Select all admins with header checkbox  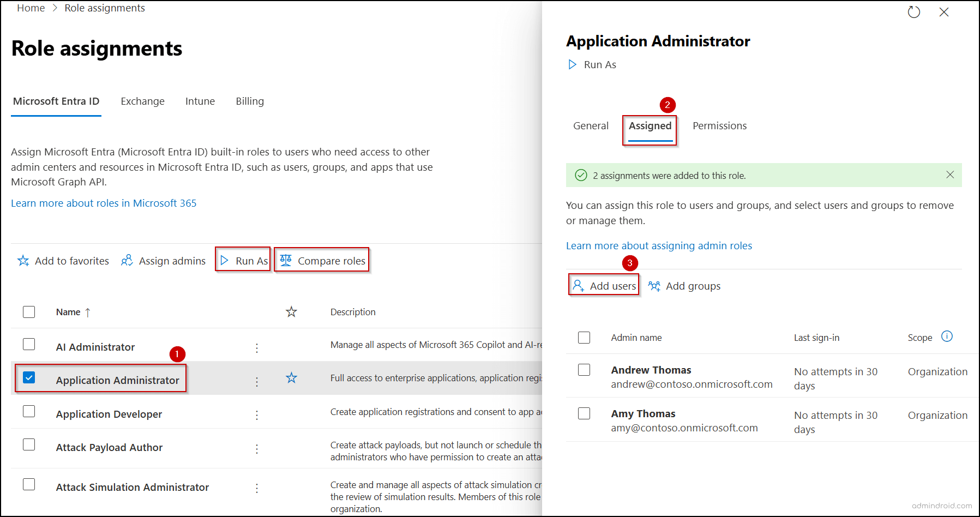coord(584,337)
